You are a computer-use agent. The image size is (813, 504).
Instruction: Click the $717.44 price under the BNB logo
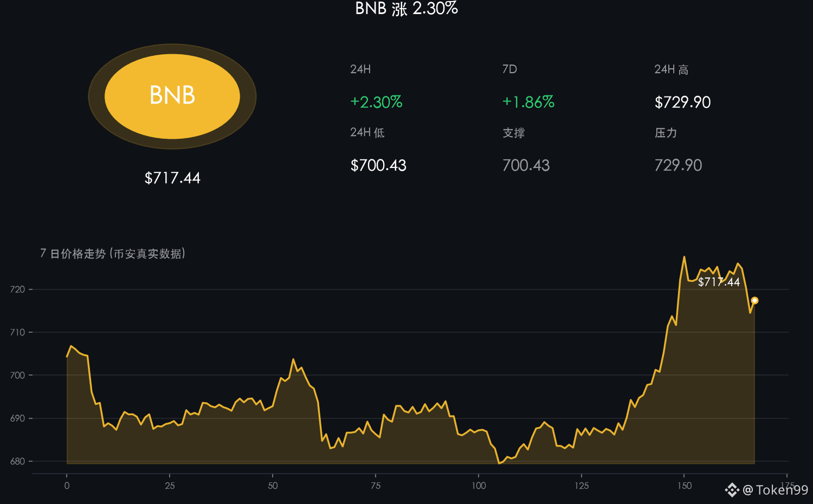[172, 178]
